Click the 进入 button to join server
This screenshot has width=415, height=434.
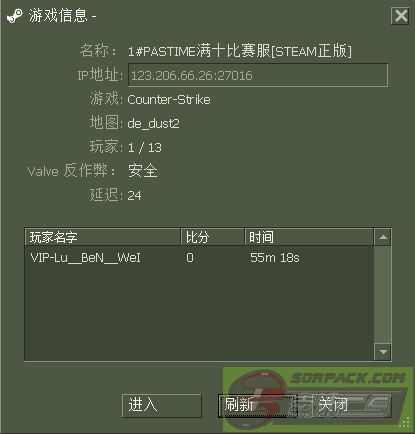pos(162,405)
